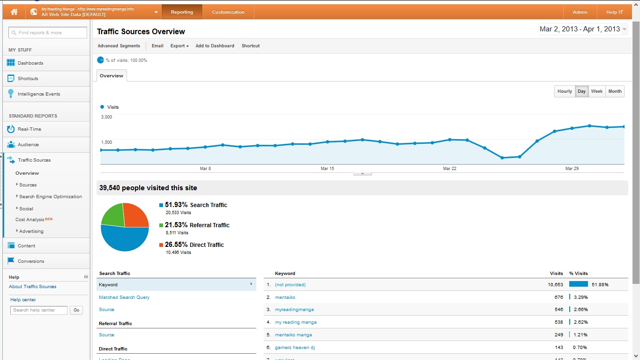The height and width of the screenshot is (364, 640).
Task: Switch the chart to Month view
Action: click(615, 91)
